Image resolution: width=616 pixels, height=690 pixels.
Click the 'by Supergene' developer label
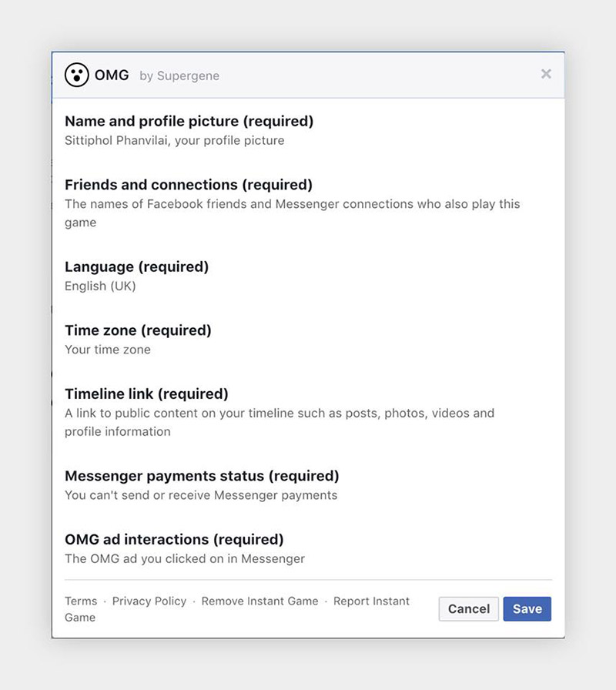[179, 76]
